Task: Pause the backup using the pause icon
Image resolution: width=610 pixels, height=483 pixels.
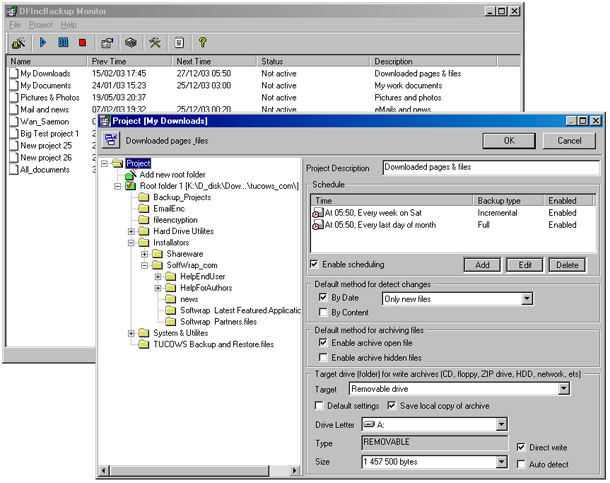Action: (x=63, y=42)
